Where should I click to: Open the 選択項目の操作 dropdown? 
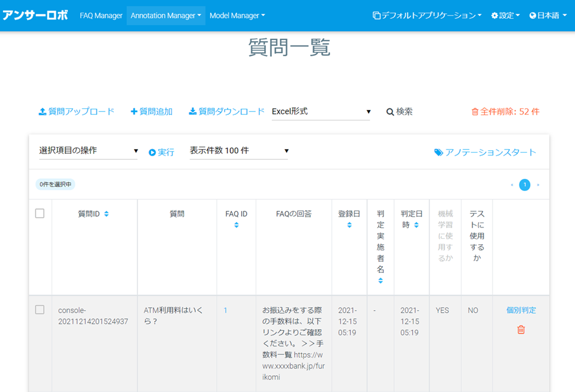pos(89,151)
